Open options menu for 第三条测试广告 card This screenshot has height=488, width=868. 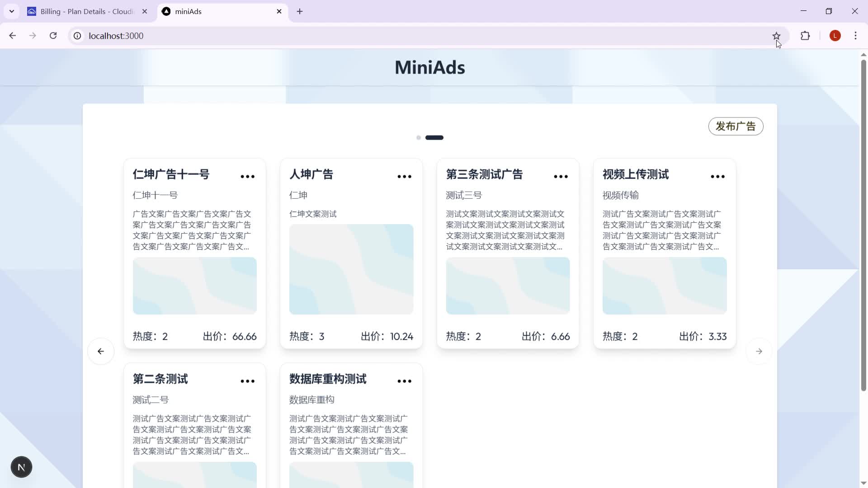click(561, 177)
